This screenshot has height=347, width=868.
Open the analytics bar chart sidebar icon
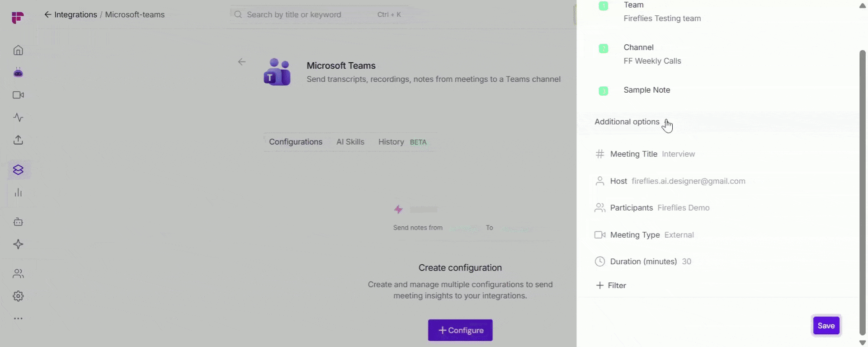click(x=18, y=192)
